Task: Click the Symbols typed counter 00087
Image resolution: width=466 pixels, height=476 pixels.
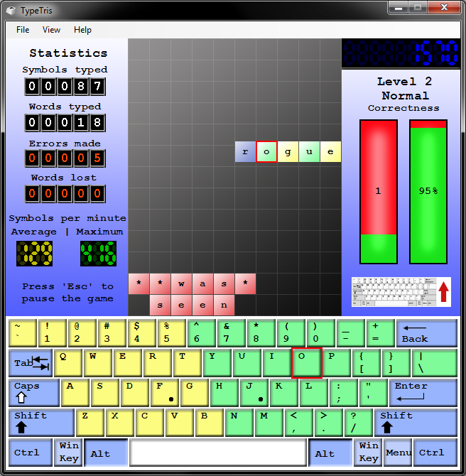Action: click(x=65, y=87)
